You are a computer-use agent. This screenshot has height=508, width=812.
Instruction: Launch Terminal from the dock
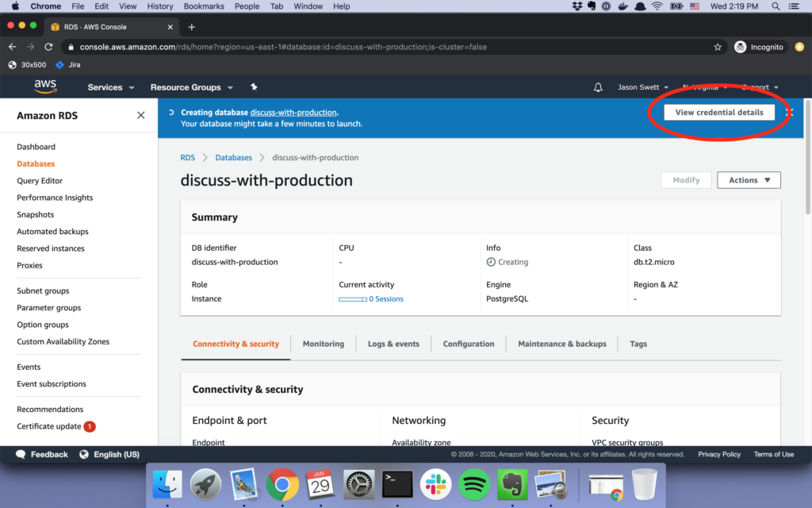coord(397,483)
